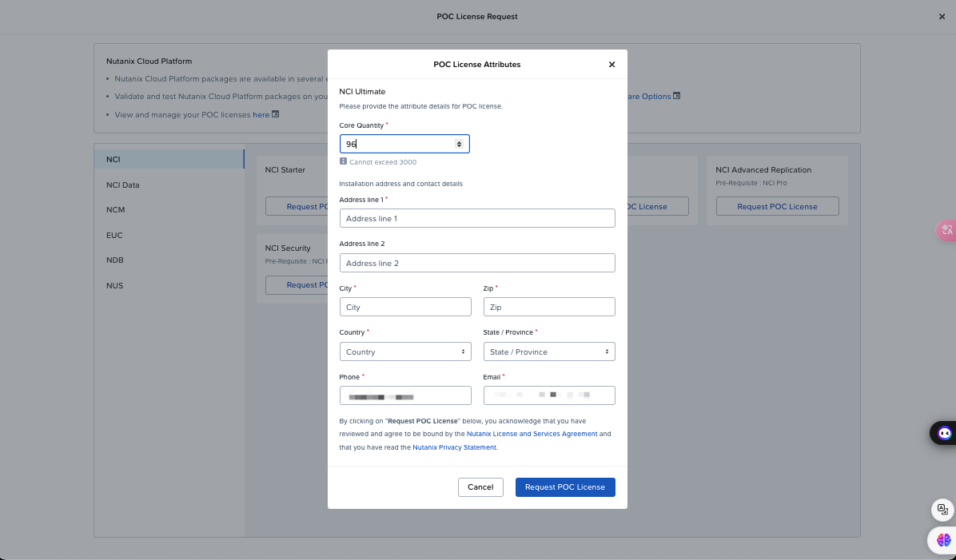Open the chatbot assistant floating icon

pyautogui.click(x=944, y=433)
